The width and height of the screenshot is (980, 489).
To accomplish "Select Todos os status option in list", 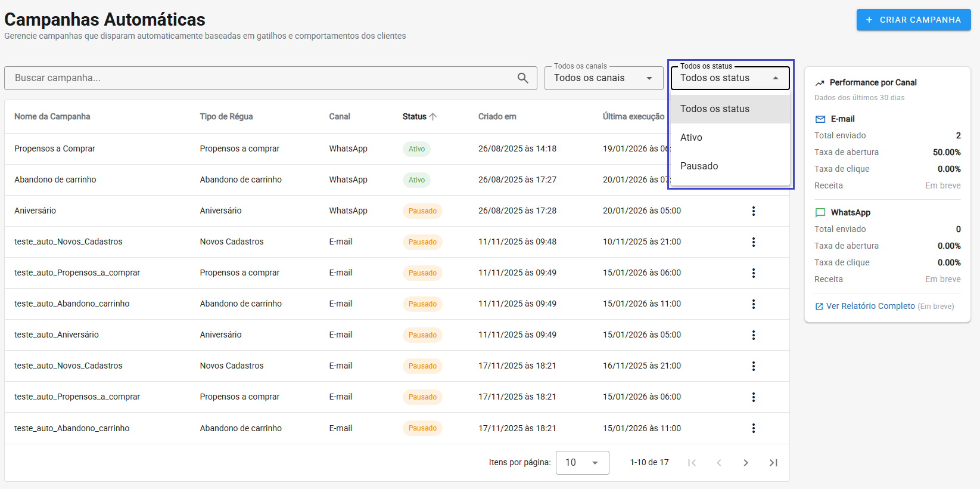I will (x=715, y=109).
